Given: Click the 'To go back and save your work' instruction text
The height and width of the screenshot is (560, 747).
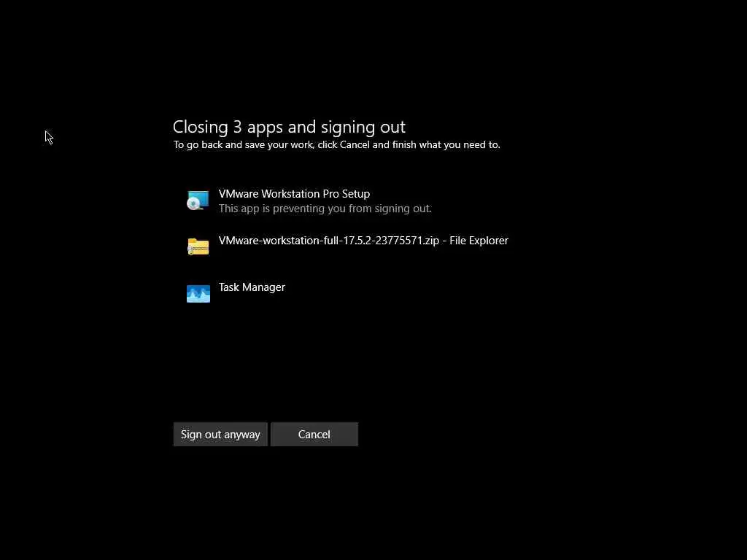Looking at the screenshot, I should tap(336, 145).
